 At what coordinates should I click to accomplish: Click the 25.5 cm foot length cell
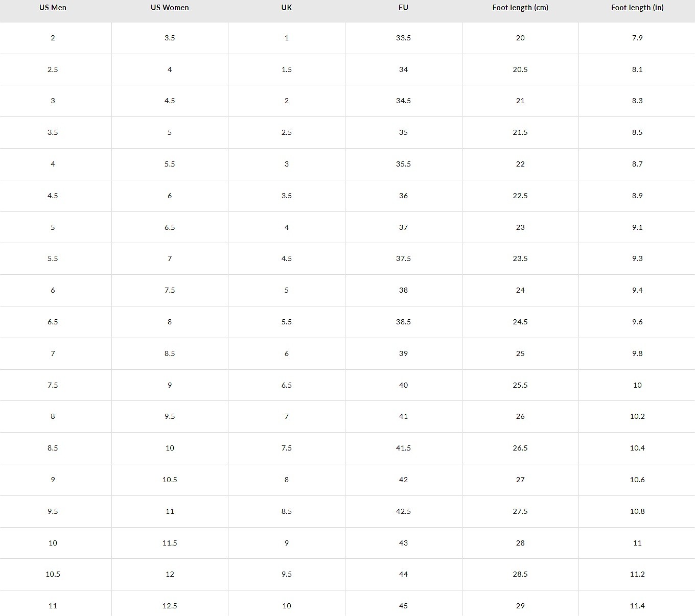tap(520, 385)
